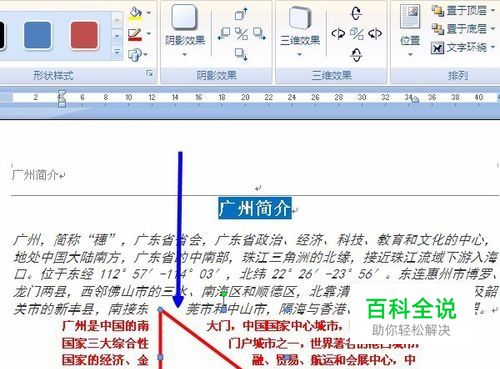Nudge shadow up
The image size is (500, 369).
click(x=241, y=14)
